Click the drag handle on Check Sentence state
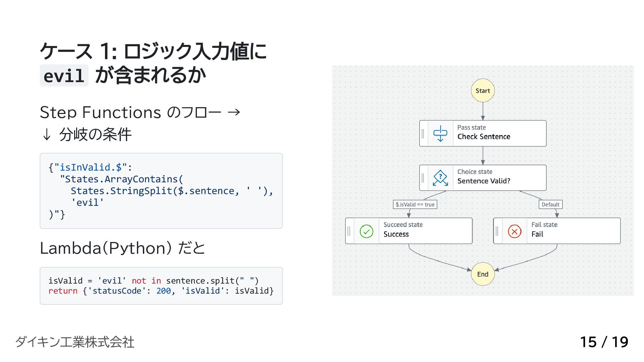This screenshot has width=644, height=362. 423,133
